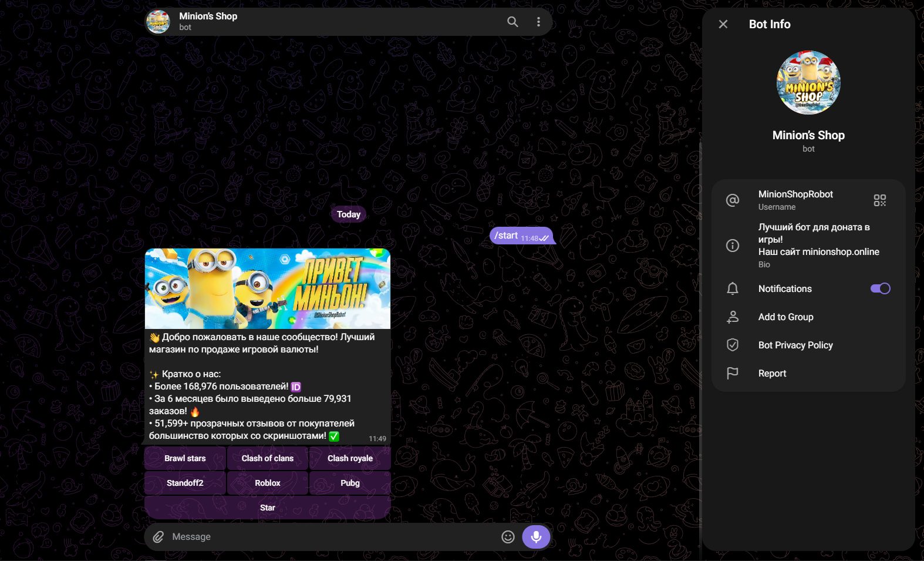The image size is (924, 561).
Task: Focus the Message input field
Action: (332, 537)
